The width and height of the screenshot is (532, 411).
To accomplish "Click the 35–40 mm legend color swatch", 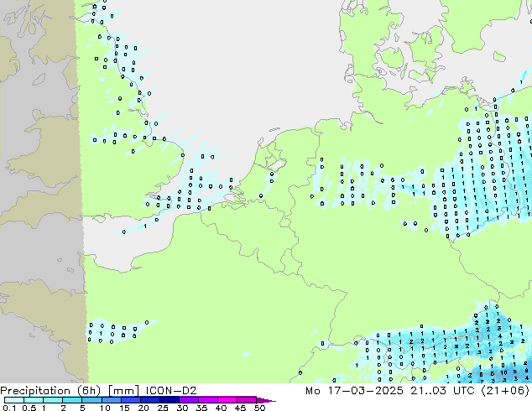I will [207, 400].
